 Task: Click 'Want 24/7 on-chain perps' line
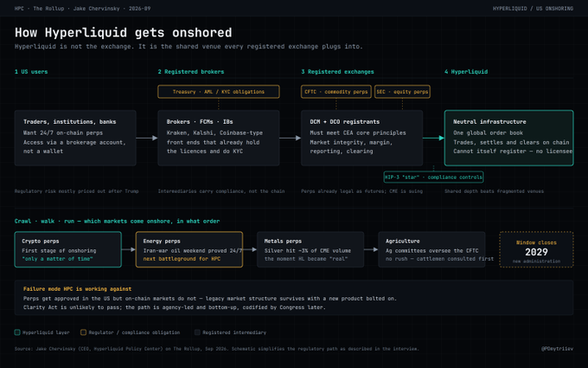click(63, 133)
